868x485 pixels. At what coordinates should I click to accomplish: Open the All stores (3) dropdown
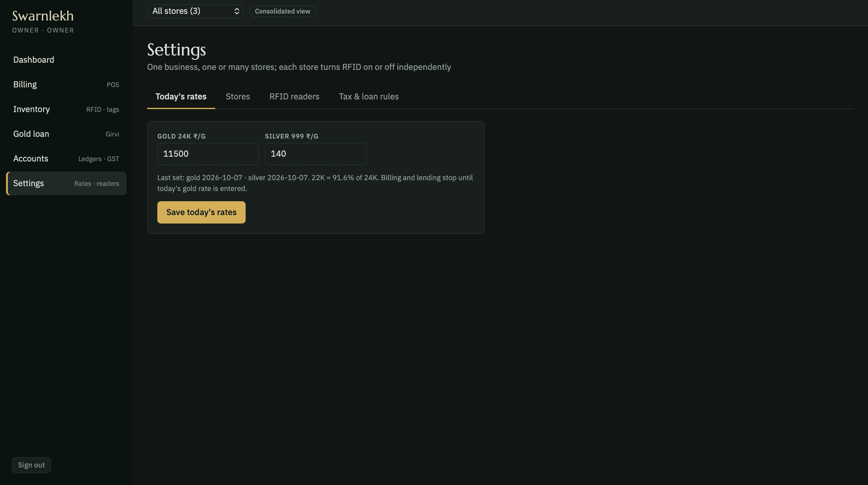(x=195, y=11)
